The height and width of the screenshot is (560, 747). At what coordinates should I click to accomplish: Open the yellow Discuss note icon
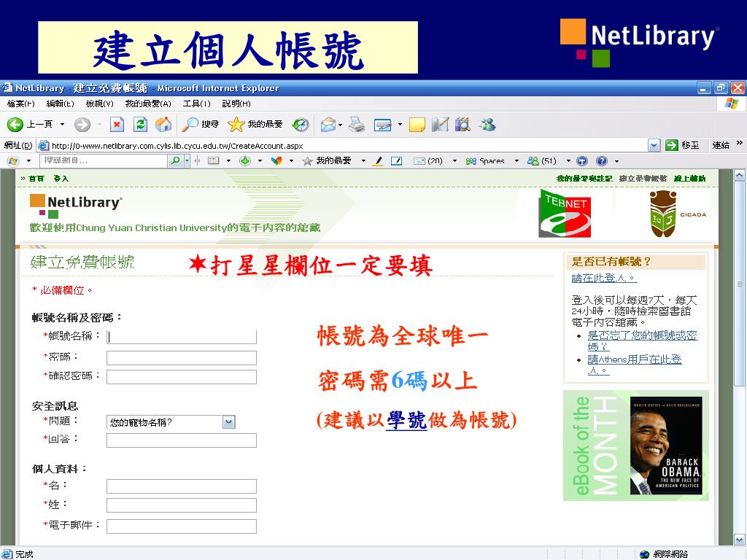pos(417,125)
